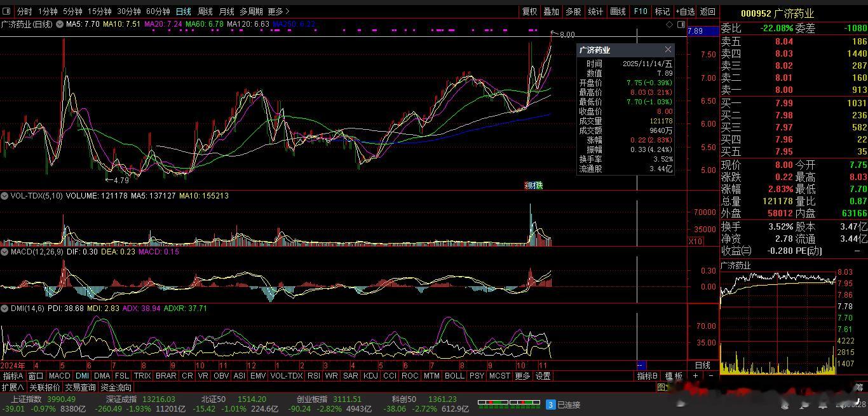Click the 复权 button
Screen dimensions: 868x416
[x=529, y=11]
